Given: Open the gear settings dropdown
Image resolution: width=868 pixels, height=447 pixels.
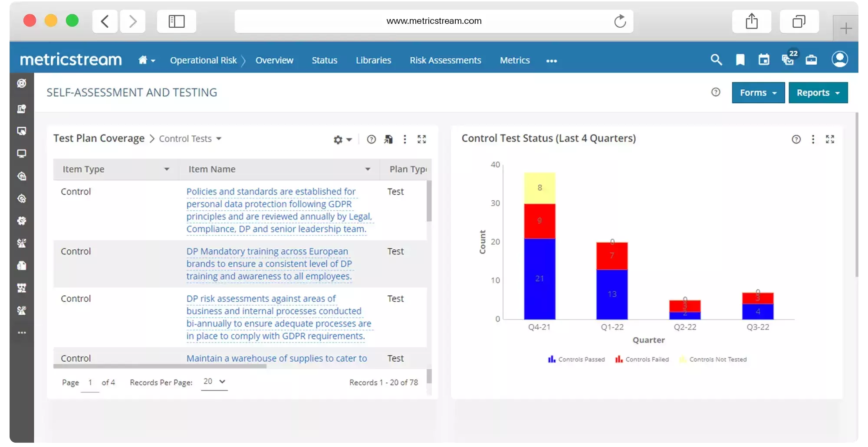Looking at the screenshot, I should click(x=342, y=140).
